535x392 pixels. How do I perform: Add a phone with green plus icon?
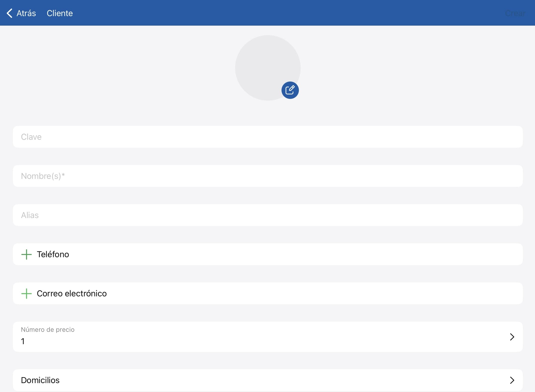pyautogui.click(x=26, y=254)
